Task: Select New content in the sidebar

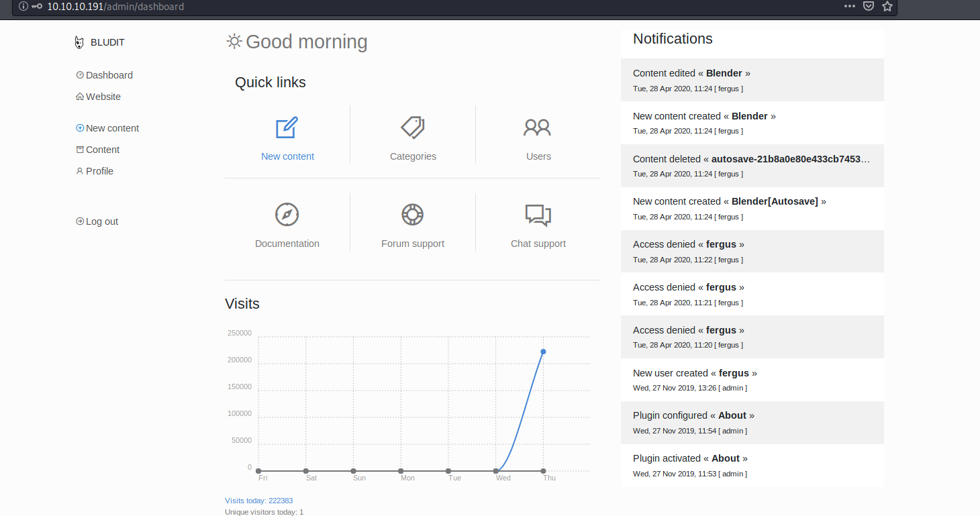Action: click(x=112, y=128)
